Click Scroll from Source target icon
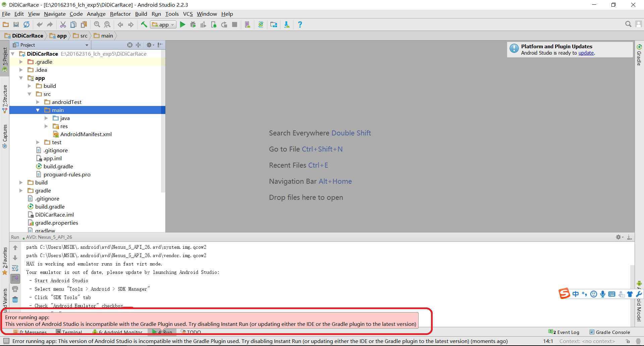644x346 pixels. 130,45
